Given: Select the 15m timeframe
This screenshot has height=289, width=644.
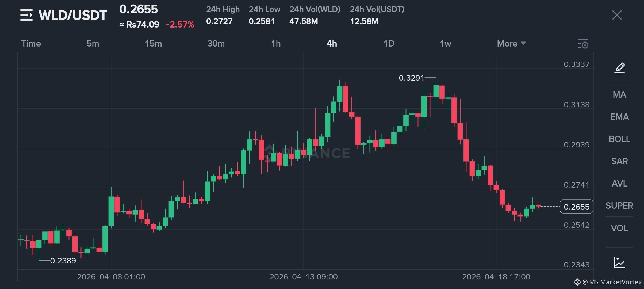Looking at the screenshot, I should [x=153, y=44].
